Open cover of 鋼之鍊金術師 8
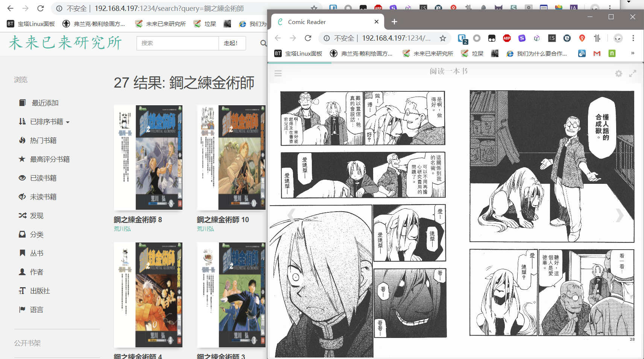This screenshot has height=359, width=644. (x=148, y=158)
